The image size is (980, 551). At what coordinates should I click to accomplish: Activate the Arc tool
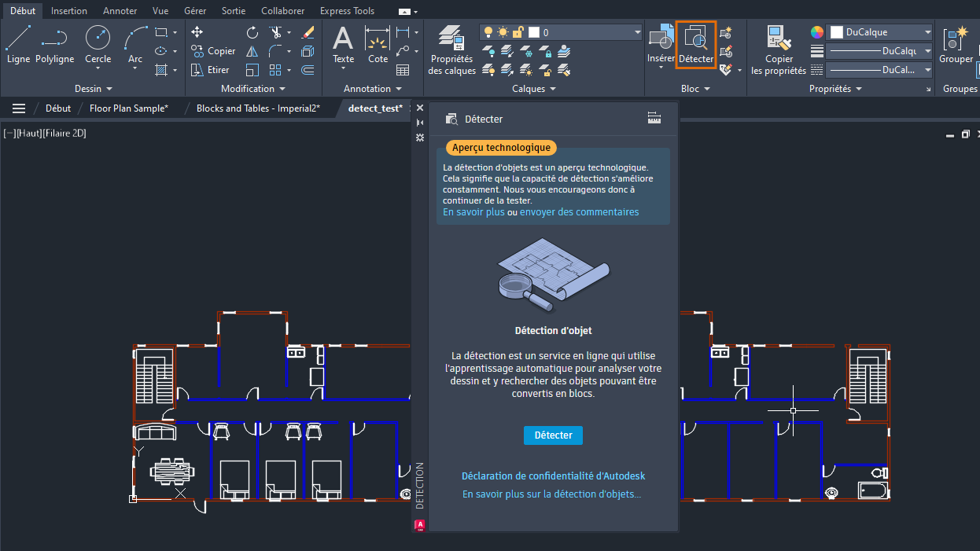click(x=135, y=44)
